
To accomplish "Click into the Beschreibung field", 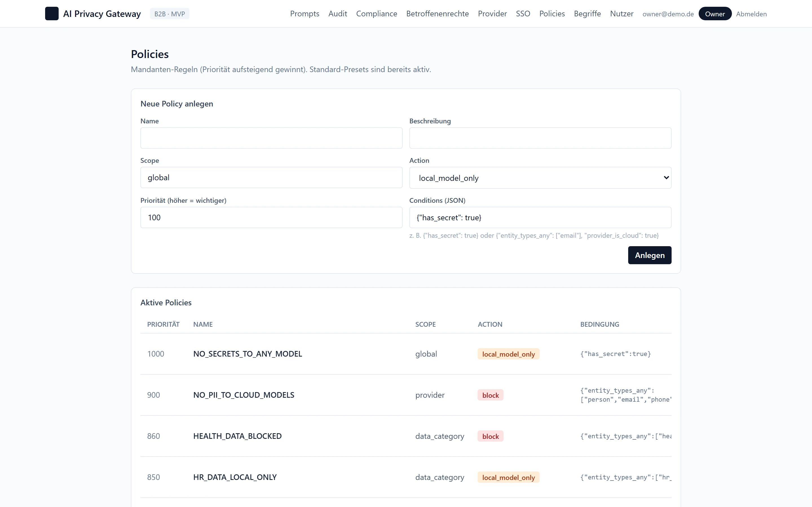I will (x=540, y=138).
